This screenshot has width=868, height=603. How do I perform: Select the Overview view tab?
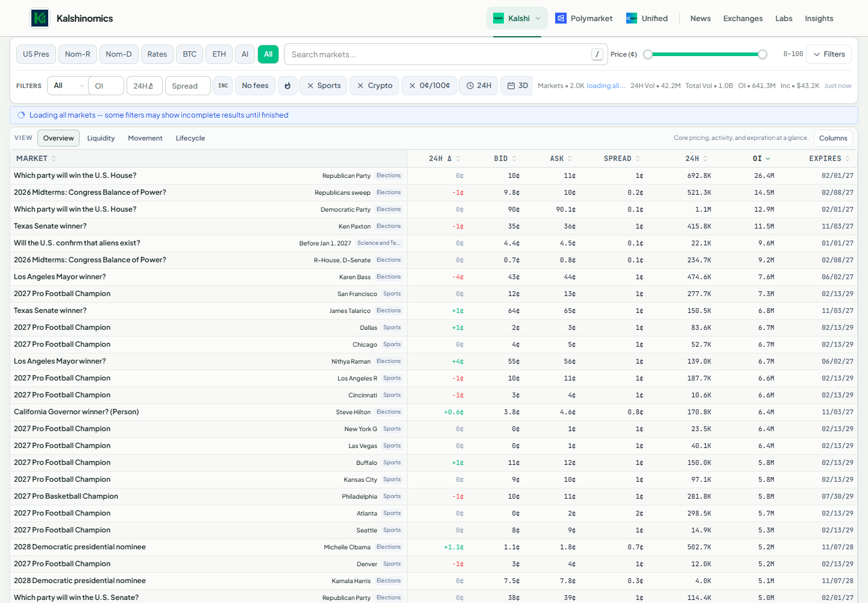(58, 138)
